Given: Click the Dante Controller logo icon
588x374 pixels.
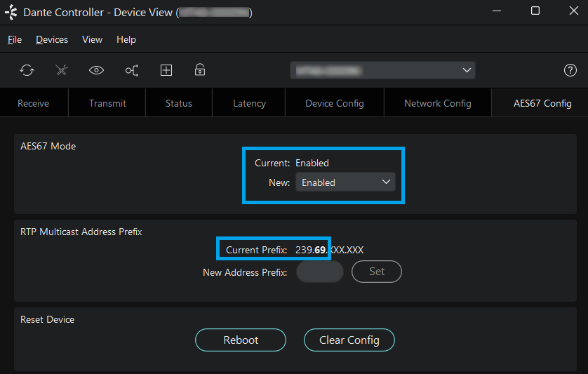Looking at the screenshot, I should coord(11,12).
